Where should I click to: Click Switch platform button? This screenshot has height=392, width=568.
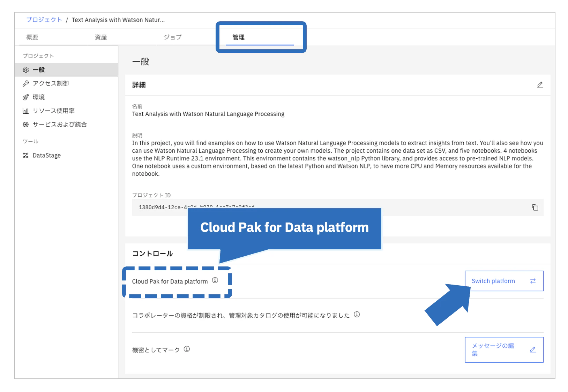[504, 281]
